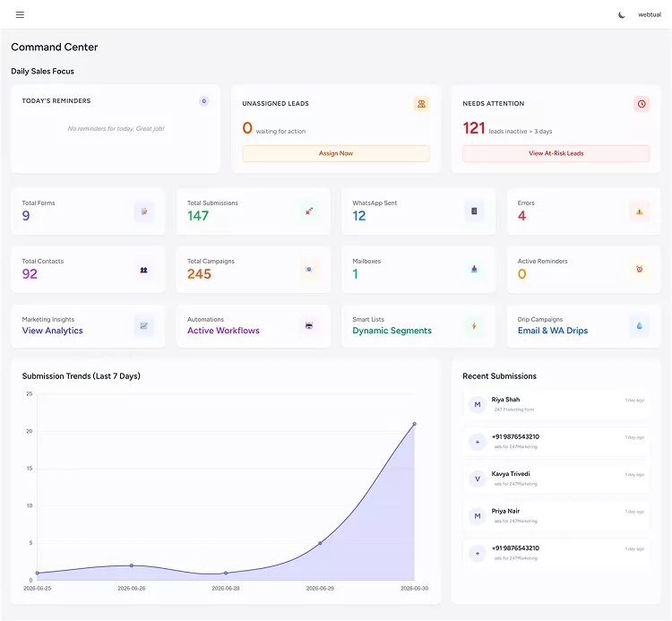Click the Total Campaigns value 245
Screen dimensions: 672x621
pos(199,274)
